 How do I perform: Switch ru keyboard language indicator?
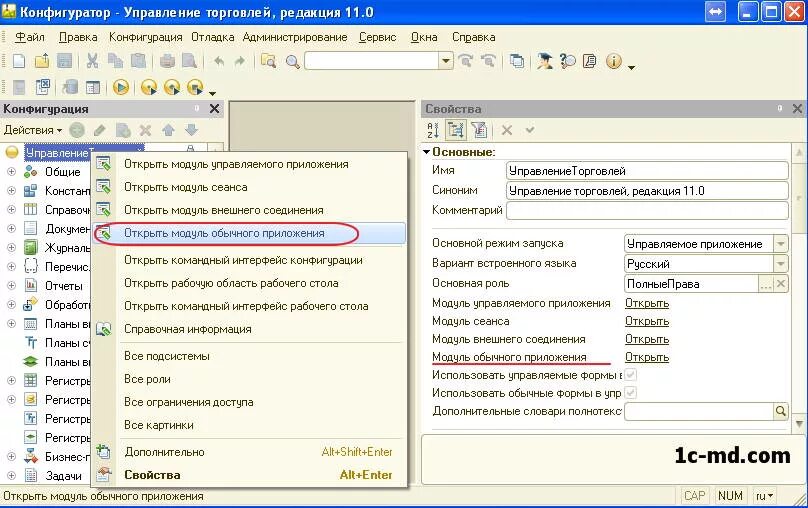tap(764, 496)
